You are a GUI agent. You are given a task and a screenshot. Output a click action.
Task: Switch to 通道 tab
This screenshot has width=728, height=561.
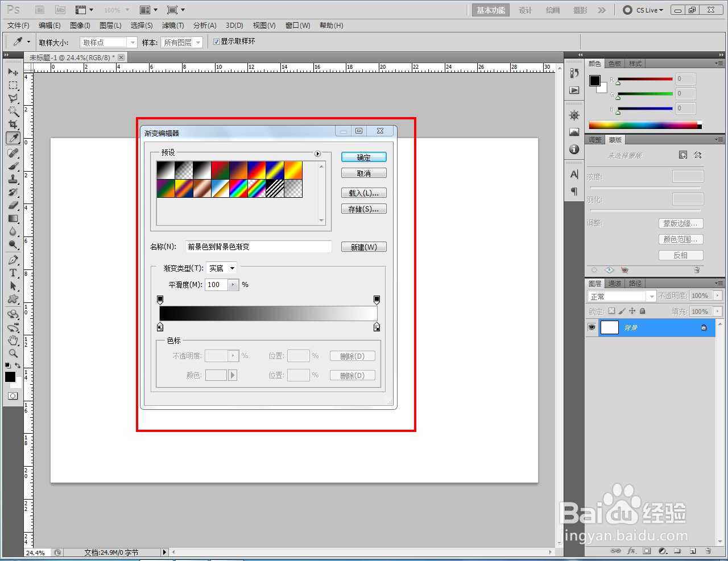point(615,283)
